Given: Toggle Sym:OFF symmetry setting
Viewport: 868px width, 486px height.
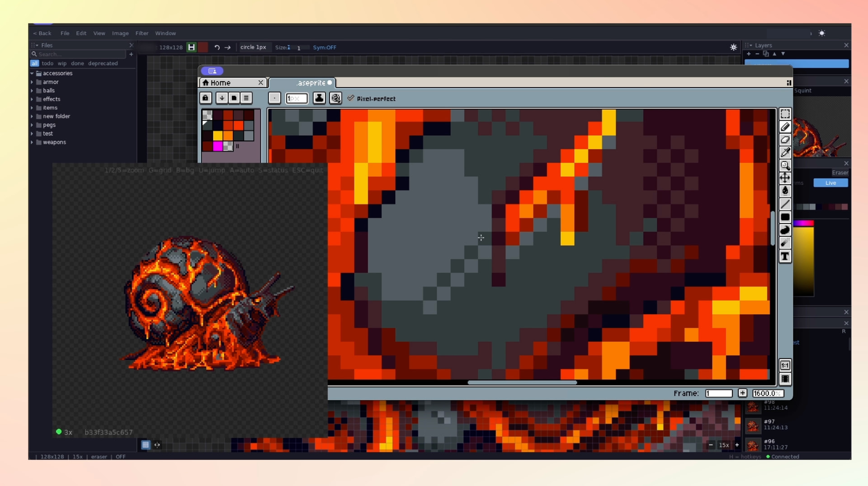Looking at the screenshot, I should point(325,47).
